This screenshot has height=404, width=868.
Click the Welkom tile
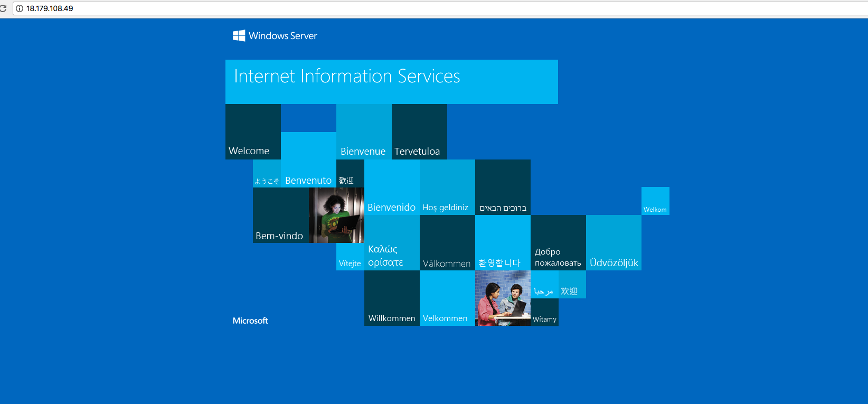(655, 201)
